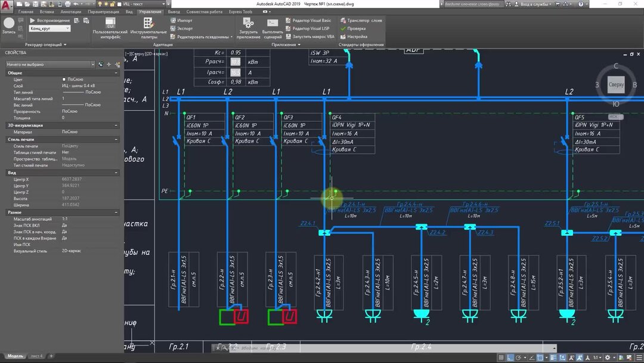
Task: Open the Autodesk App Store cart icon
Action: click(x=558, y=4)
